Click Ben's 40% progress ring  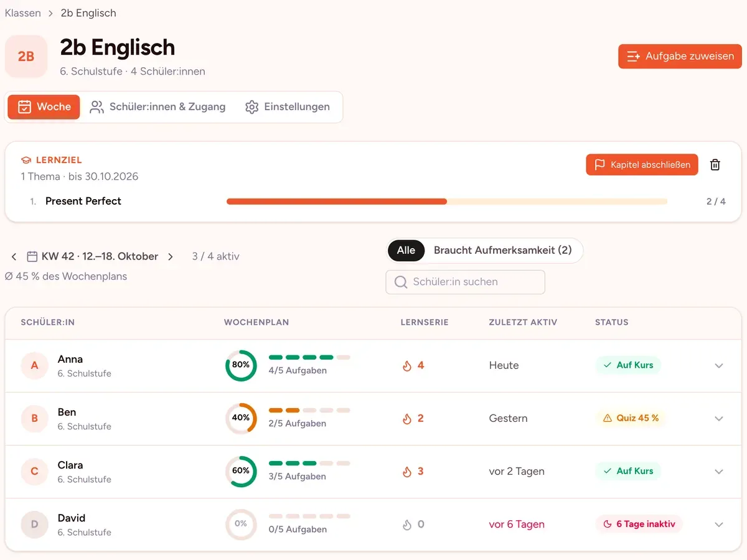tap(241, 419)
